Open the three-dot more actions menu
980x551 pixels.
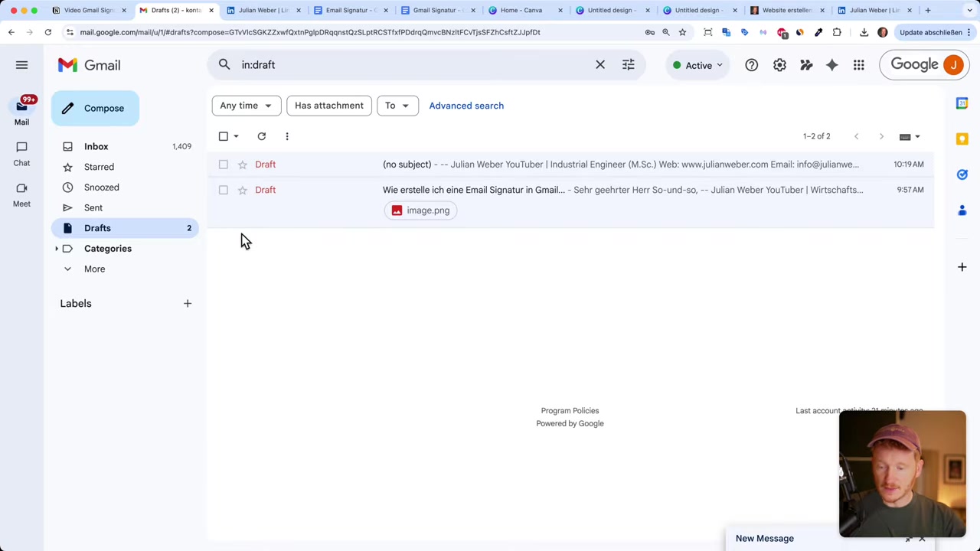(x=287, y=136)
